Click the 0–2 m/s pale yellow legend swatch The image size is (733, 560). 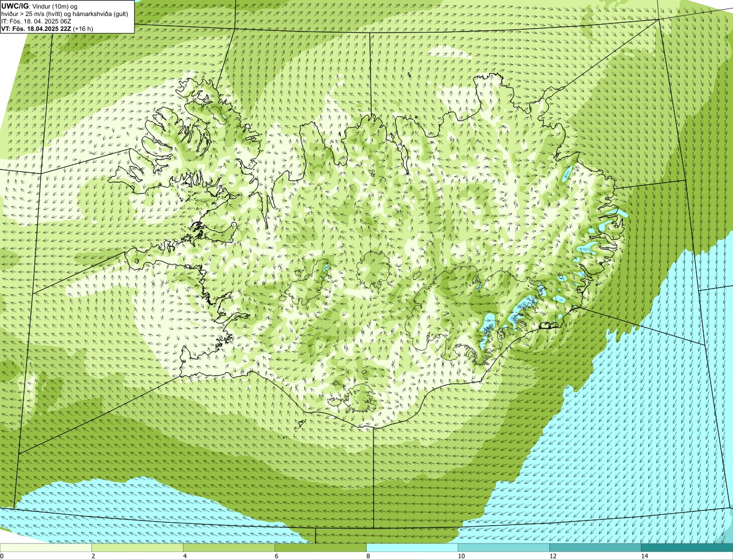[46, 548]
